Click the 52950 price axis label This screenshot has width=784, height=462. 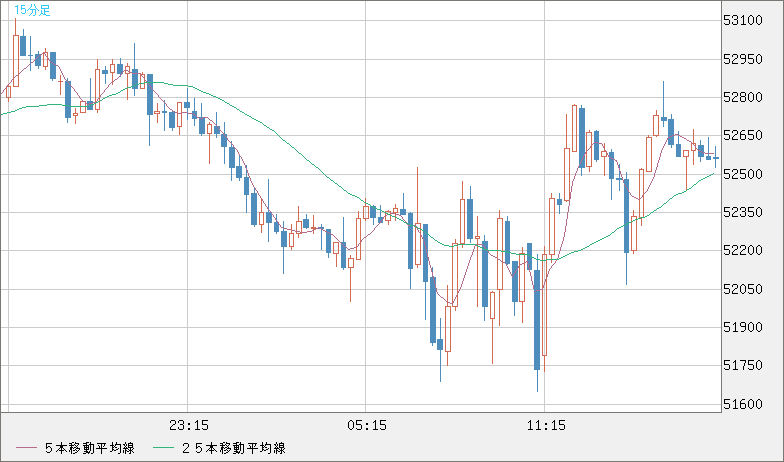(x=743, y=59)
